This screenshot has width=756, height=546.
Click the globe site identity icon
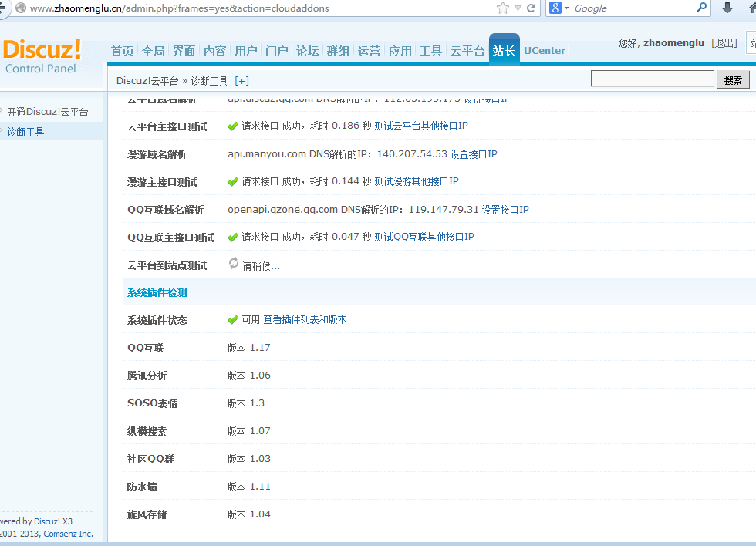click(x=21, y=8)
